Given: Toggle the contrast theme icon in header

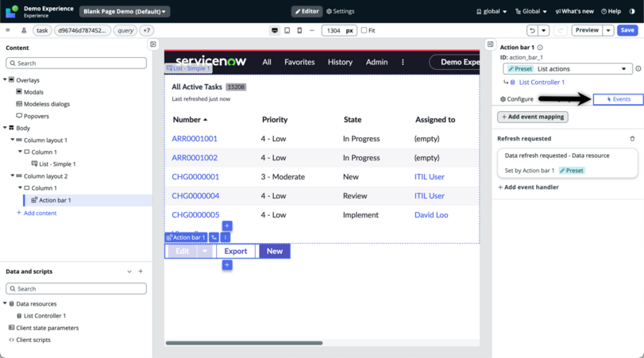Looking at the screenshot, I should pyautogui.click(x=632, y=11).
